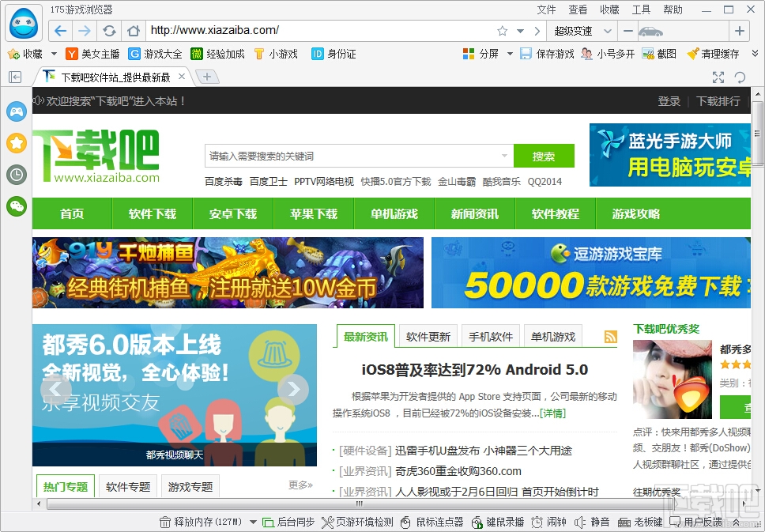Open a new tab with plus button

207,77
